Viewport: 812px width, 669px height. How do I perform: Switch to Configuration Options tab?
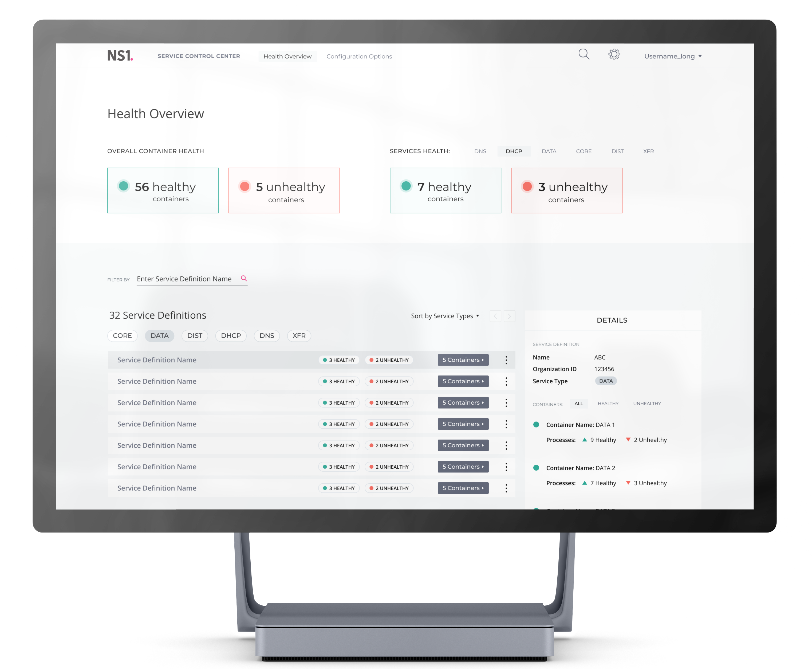[359, 56]
